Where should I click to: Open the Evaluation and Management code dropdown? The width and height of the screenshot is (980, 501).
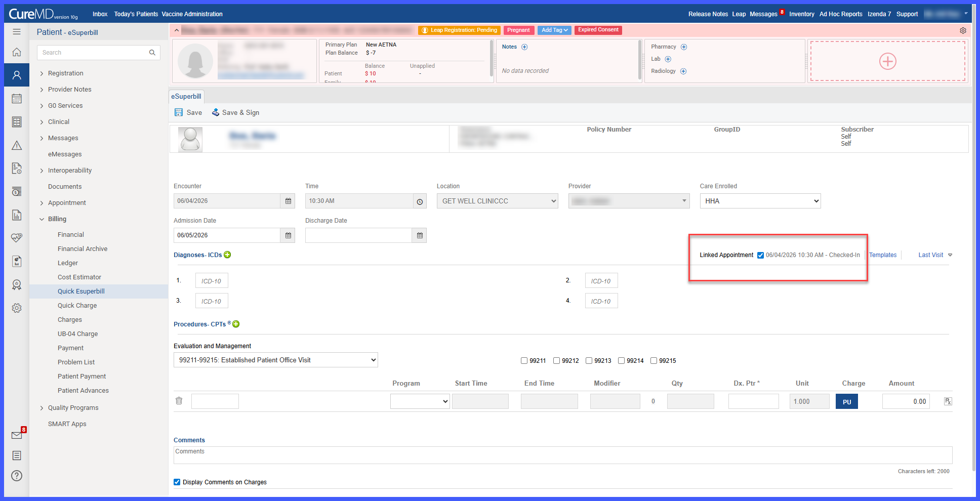pos(276,360)
